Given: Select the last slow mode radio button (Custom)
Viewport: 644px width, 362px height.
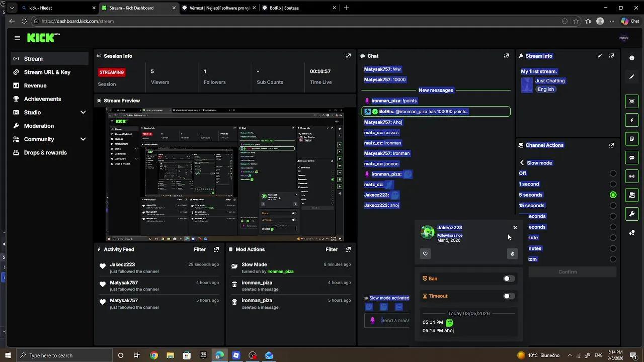Looking at the screenshot, I should [613, 259].
